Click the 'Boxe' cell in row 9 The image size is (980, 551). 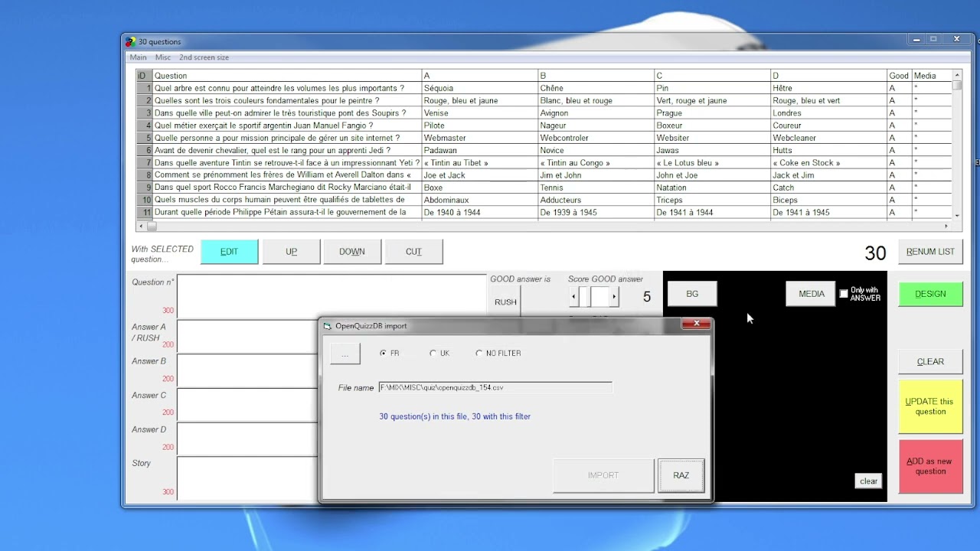pyautogui.click(x=480, y=187)
